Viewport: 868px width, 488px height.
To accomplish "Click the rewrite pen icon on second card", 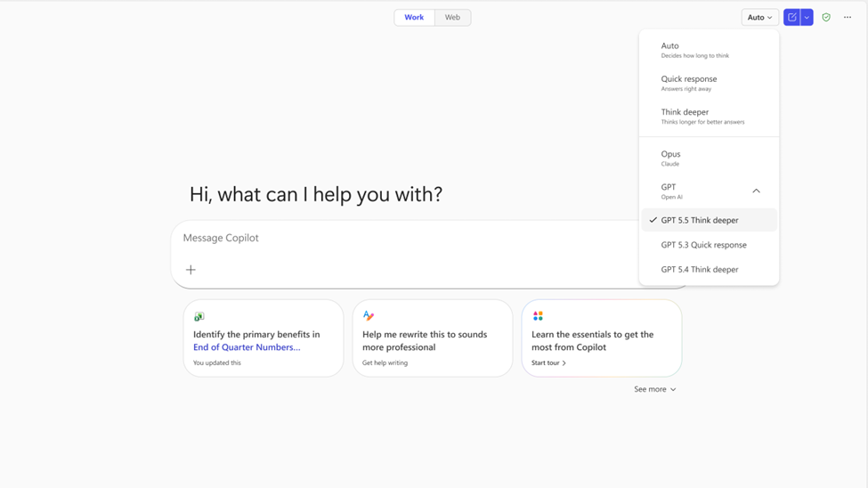I will pyautogui.click(x=369, y=315).
